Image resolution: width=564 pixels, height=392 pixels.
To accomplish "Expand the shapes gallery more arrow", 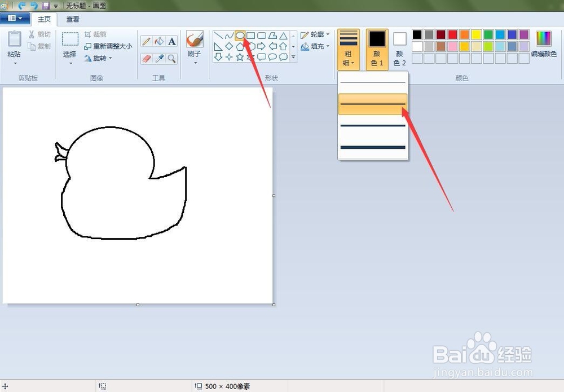I will [293, 57].
